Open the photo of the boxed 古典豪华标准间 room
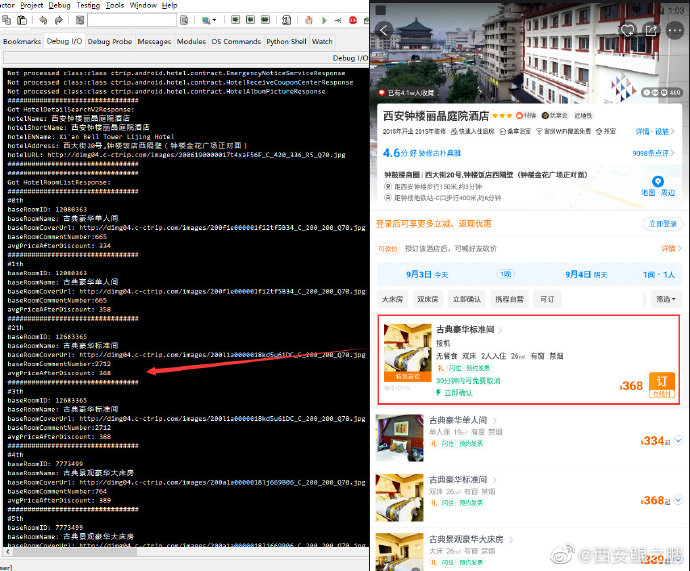 (x=407, y=353)
